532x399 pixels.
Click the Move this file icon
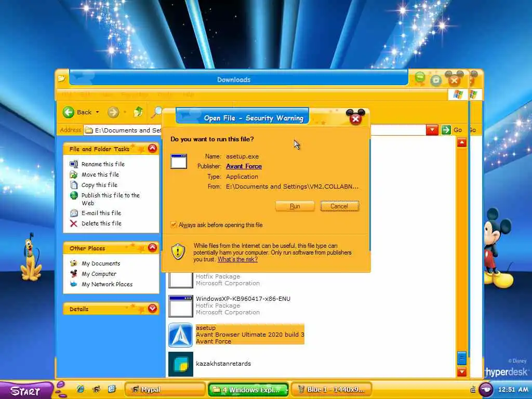[x=74, y=175]
